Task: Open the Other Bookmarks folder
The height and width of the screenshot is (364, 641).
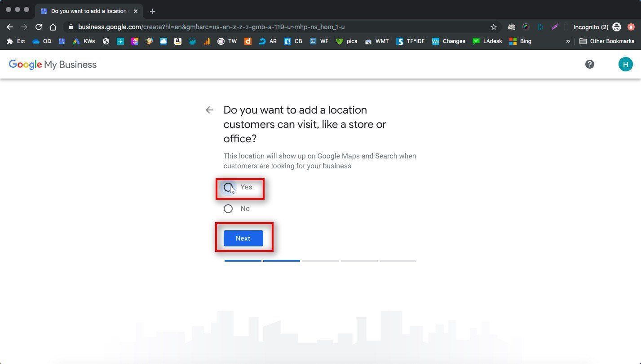Action: point(607,41)
